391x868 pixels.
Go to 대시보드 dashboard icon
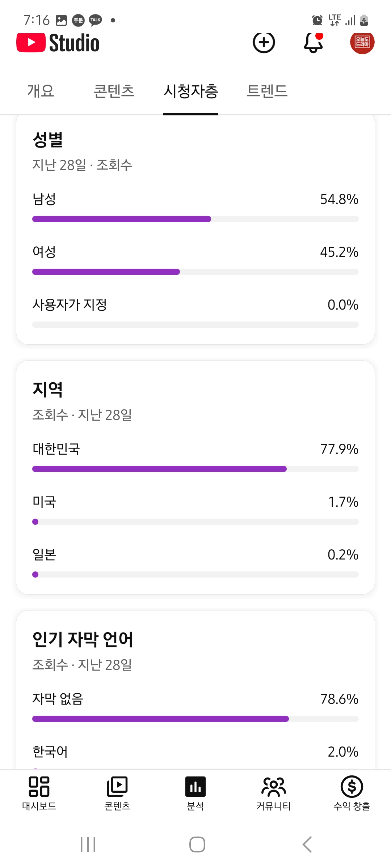pos(39,793)
